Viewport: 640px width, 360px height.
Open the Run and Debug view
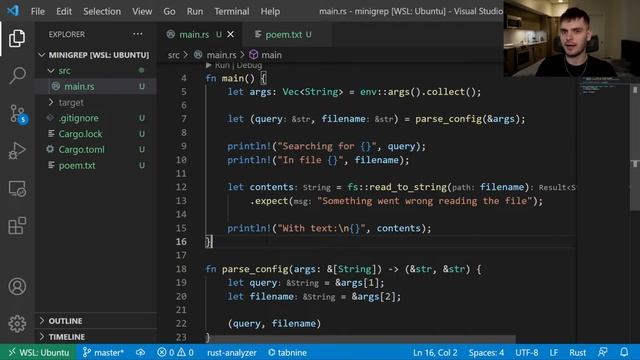tap(17, 151)
